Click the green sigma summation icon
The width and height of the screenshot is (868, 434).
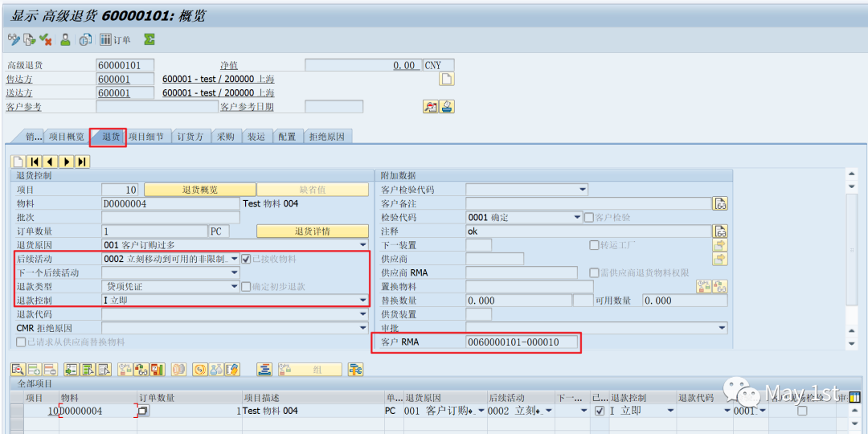click(x=149, y=40)
